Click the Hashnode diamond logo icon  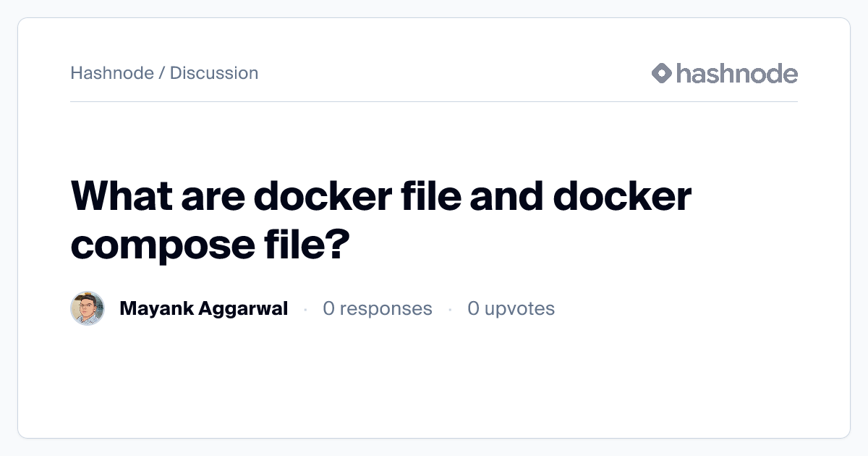coord(662,73)
